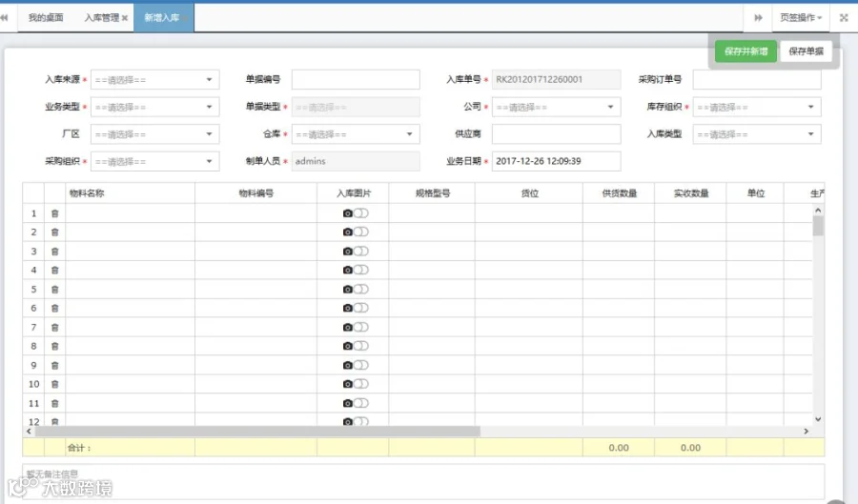
Task: Click the 实收数量 column header
Action: [x=690, y=193]
